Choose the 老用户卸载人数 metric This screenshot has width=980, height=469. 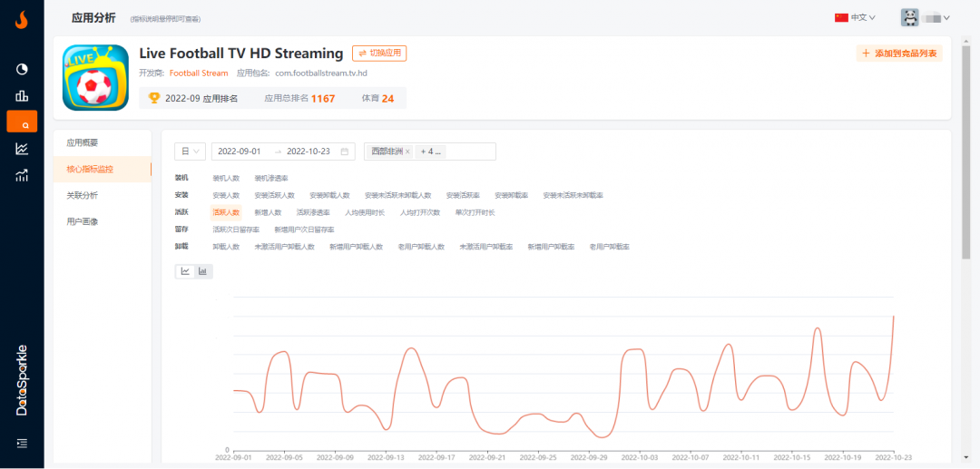pos(421,247)
